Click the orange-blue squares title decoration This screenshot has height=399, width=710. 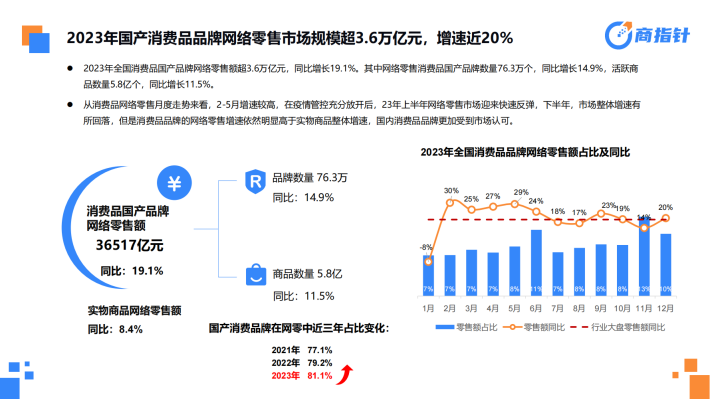[36, 39]
